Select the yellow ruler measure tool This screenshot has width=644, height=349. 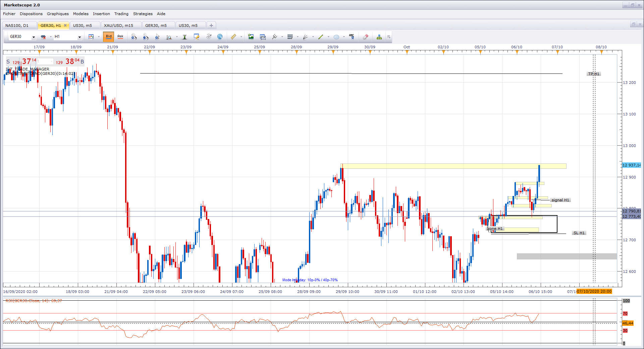(x=233, y=37)
